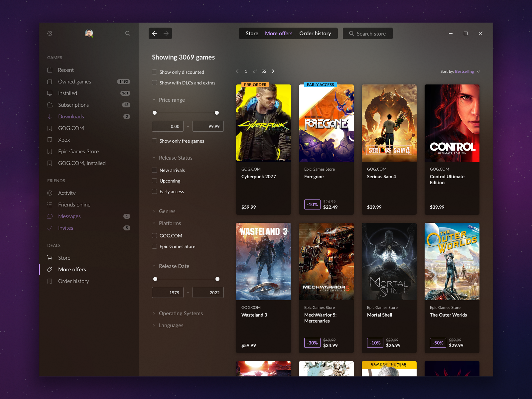Open Order history tab in top bar
The image size is (532, 399).
click(x=315, y=33)
